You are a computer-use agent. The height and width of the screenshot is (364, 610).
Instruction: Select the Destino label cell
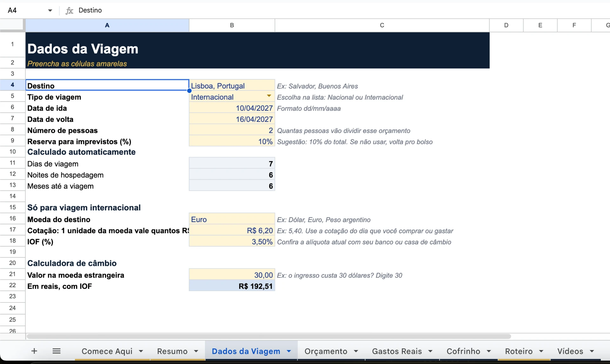click(107, 85)
